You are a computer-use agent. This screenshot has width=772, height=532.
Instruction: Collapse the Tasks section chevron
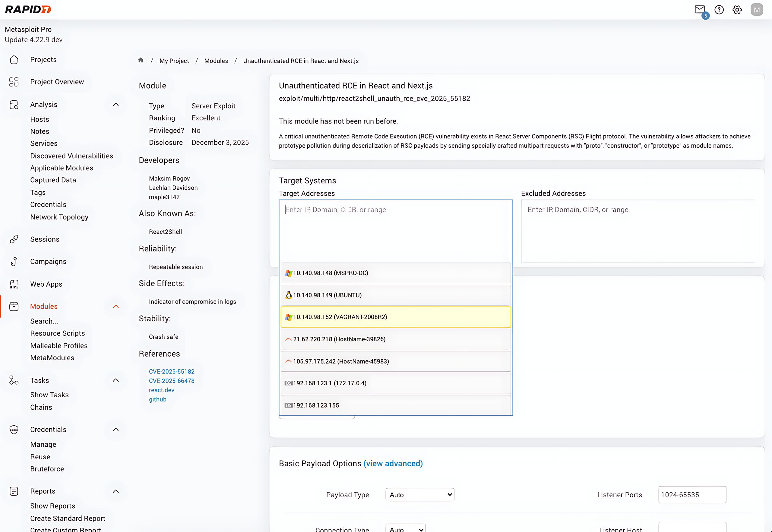coord(116,380)
